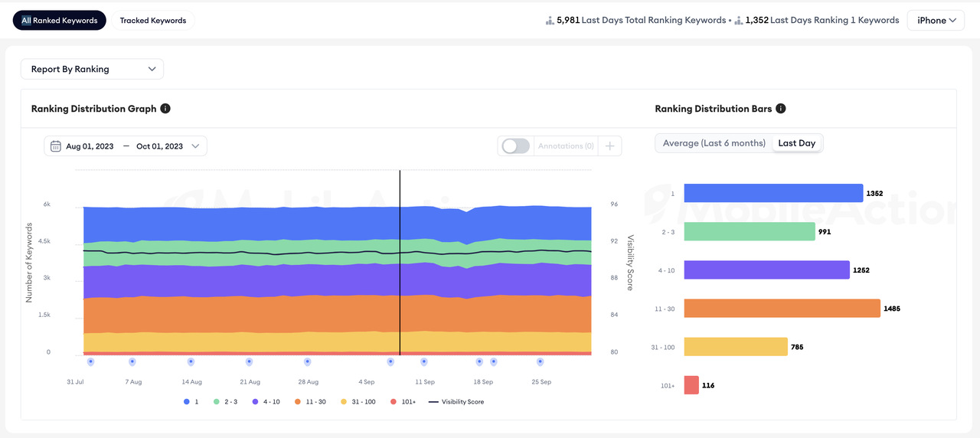Expand the date range chevron
This screenshot has height=438, width=980.
[x=195, y=146]
